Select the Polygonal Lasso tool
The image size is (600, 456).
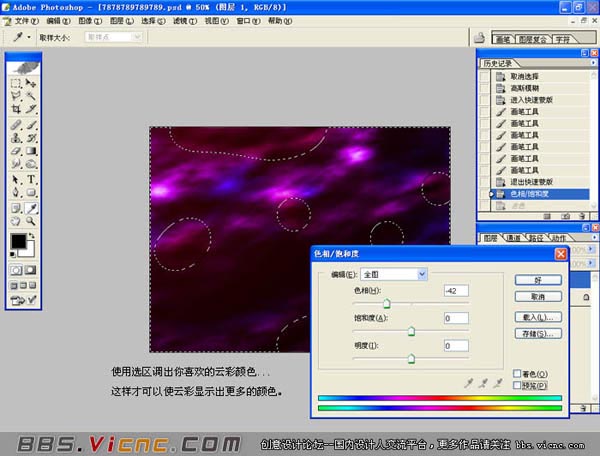tap(16, 96)
